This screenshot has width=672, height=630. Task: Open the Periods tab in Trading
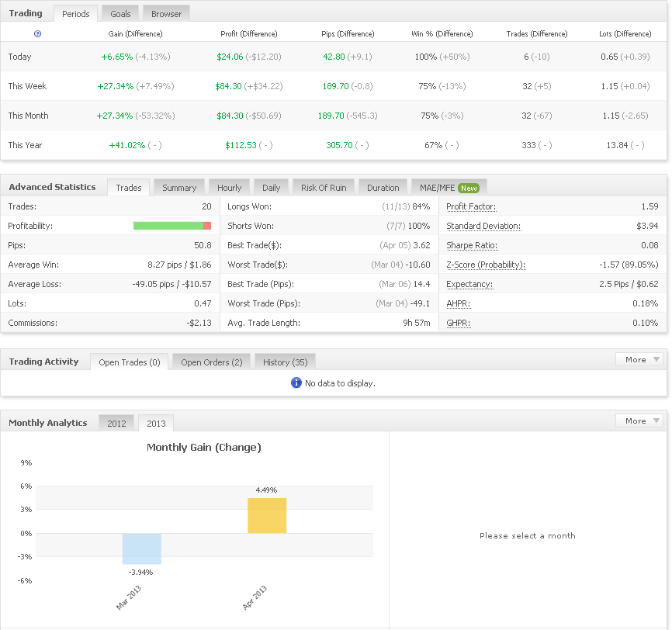tap(75, 14)
